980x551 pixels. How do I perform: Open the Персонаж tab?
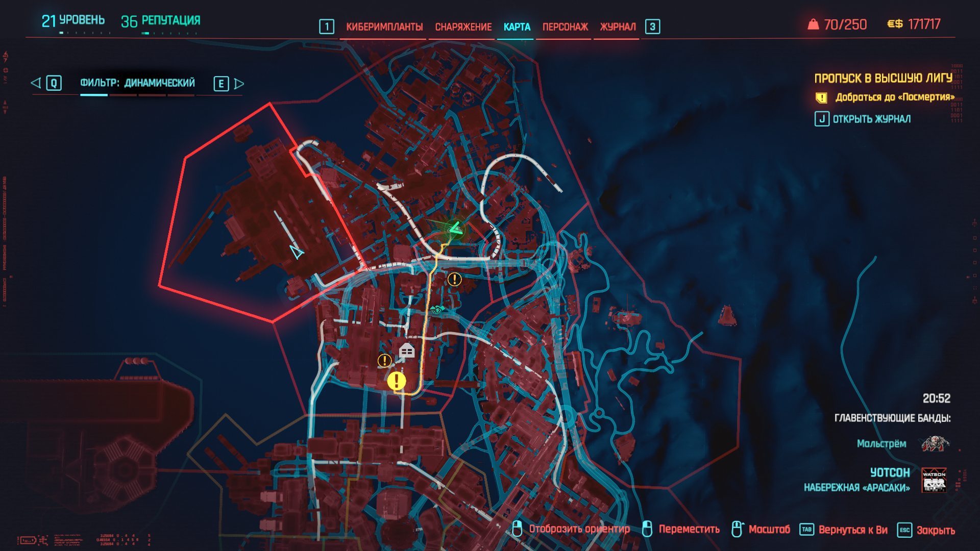click(x=565, y=27)
